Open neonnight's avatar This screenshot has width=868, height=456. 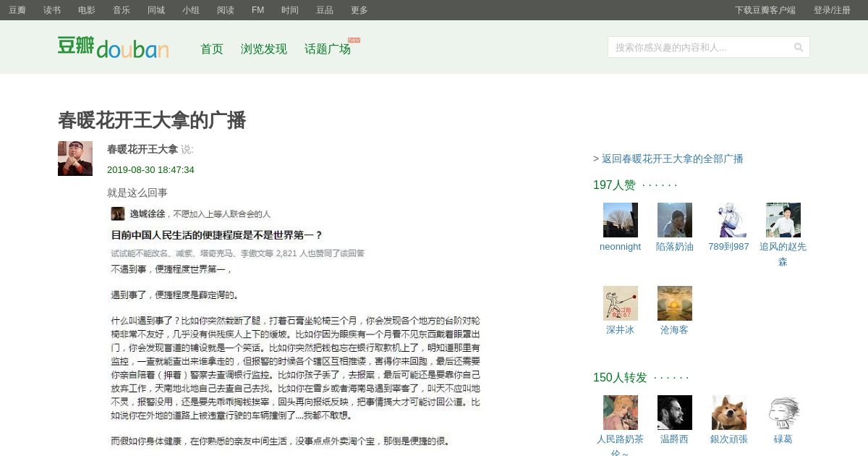point(621,220)
